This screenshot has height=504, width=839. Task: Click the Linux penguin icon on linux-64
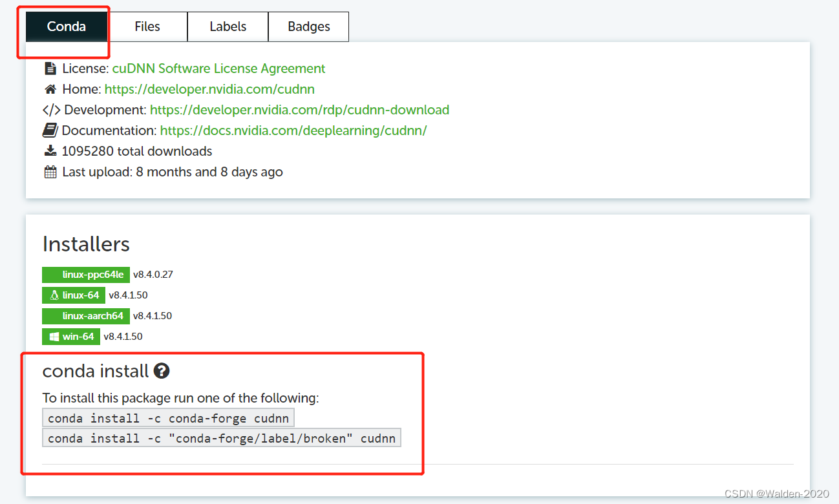pyautogui.click(x=54, y=295)
